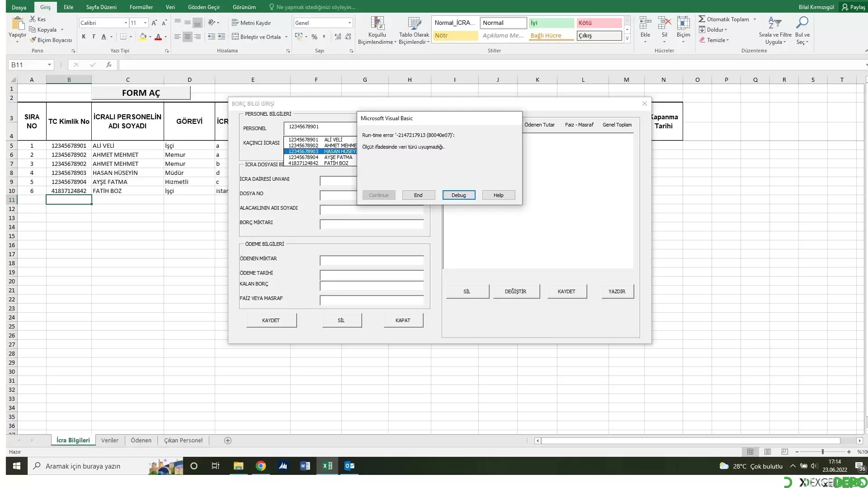Click the percent style icon
This screenshot has height=488, width=868.
pos(314,37)
